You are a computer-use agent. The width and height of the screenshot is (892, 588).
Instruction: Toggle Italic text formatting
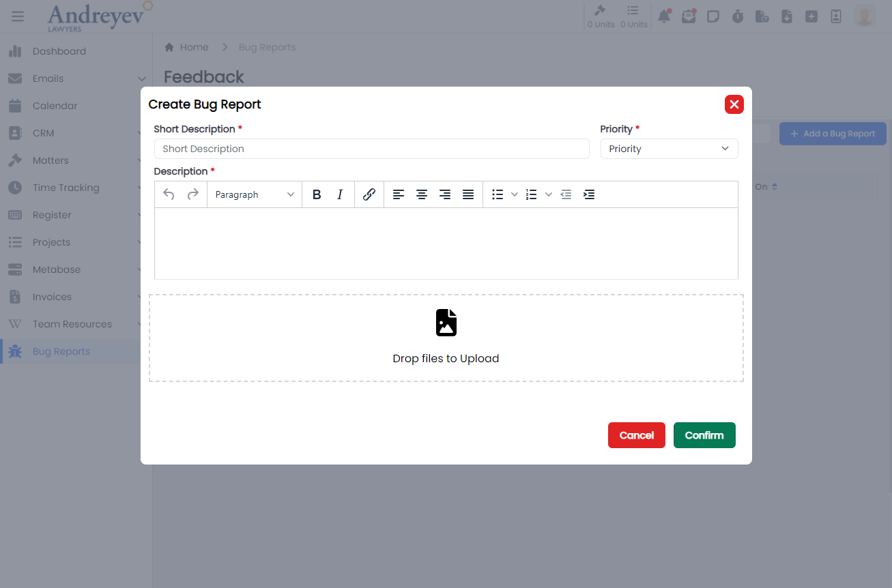340,194
